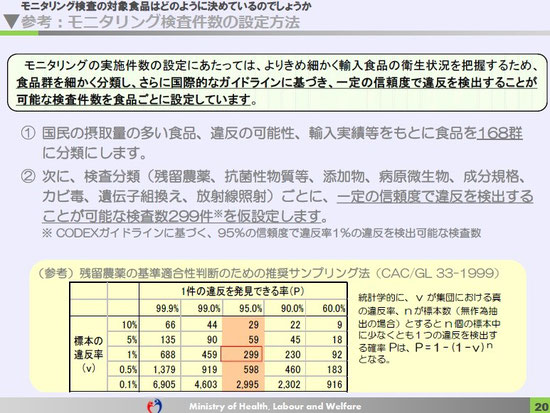Click the line starting 'カビ毒、遺伝子組換え'
The height and width of the screenshot is (413, 550).
[288, 196]
